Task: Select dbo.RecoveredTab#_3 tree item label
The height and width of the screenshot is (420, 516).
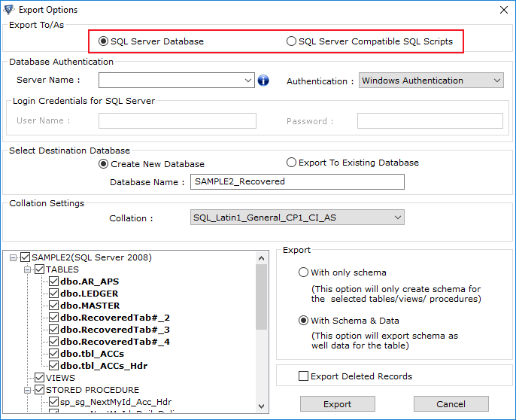Action: pyautogui.click(x=115, y=330)
